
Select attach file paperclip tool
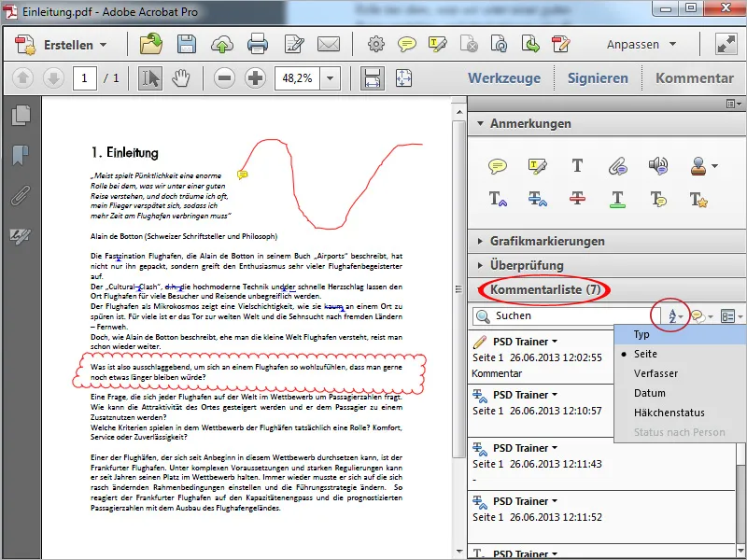pyautogui.click(x=617, y=166)
